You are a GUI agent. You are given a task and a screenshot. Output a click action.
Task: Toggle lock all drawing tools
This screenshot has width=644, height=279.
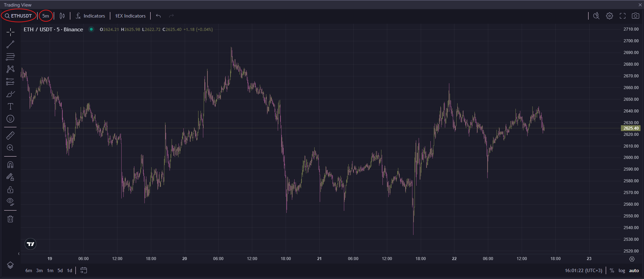pyautogui.click(x=10, y=190)
